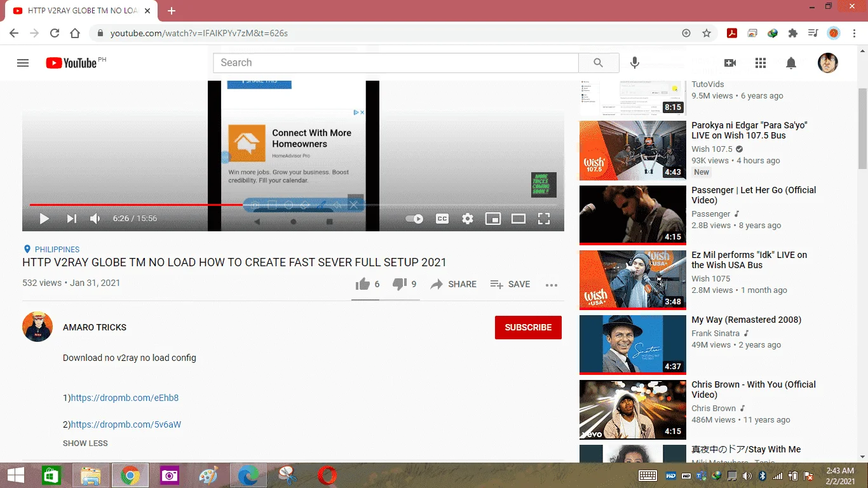Open File Explorer from the taskbar
Image resolution: width=868 pixels, height=488 pixels.
[x=91, y=475]
